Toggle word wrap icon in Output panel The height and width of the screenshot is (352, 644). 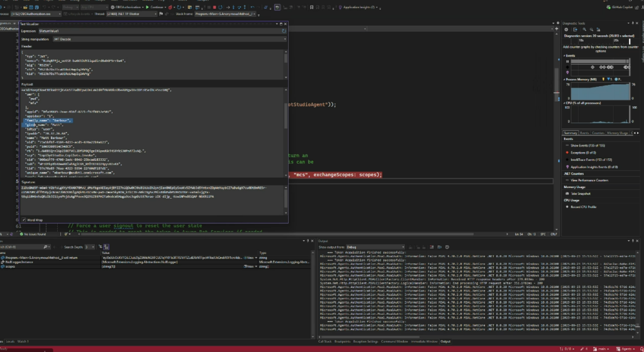click(x=440, y=247)
